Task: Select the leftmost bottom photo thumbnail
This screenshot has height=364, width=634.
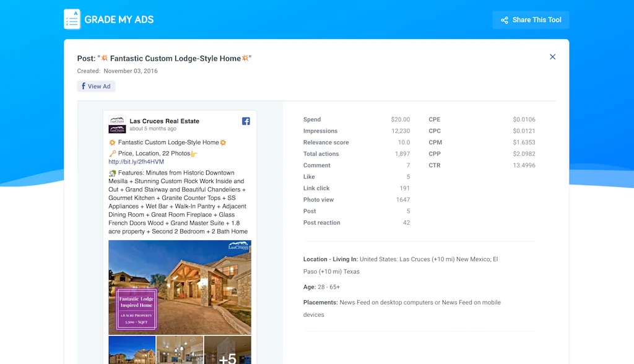Action: point(131,351)
